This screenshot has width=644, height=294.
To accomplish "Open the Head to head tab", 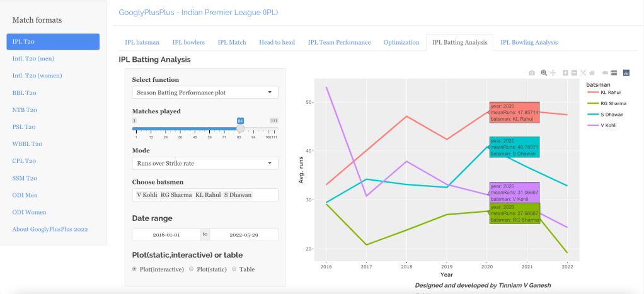I will [x=277, y=43].
